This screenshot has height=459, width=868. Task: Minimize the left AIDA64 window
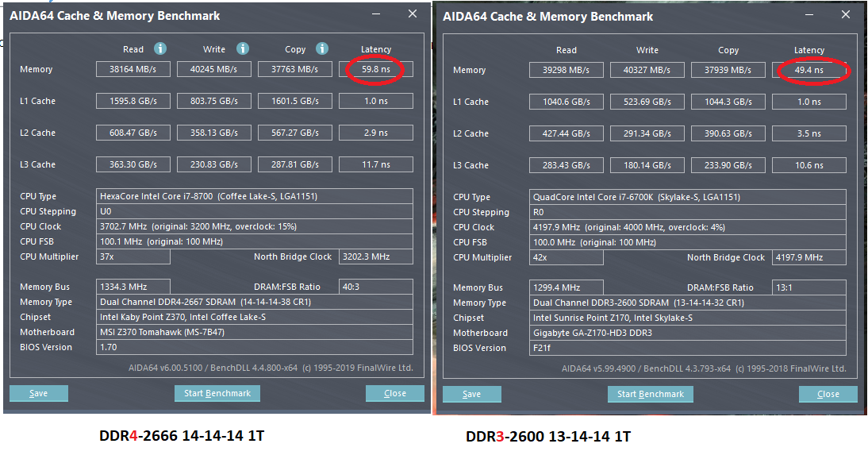pos(376,14)
